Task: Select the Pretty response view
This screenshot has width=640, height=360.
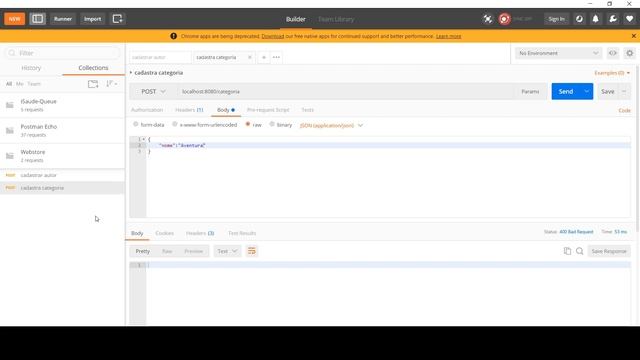Action: click(x=142, y=251)
